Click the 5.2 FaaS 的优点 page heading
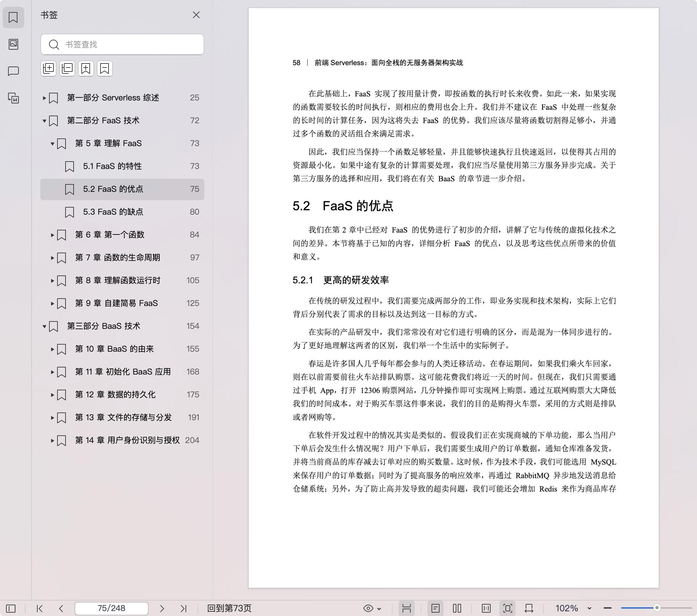The width and height of the screenshot is (697, 616). 343,206
